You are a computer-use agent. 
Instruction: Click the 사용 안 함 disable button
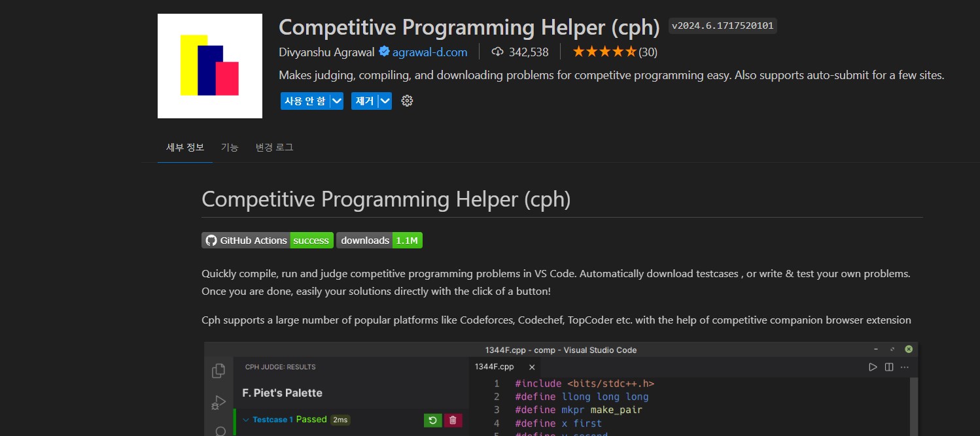coord(305,101)
